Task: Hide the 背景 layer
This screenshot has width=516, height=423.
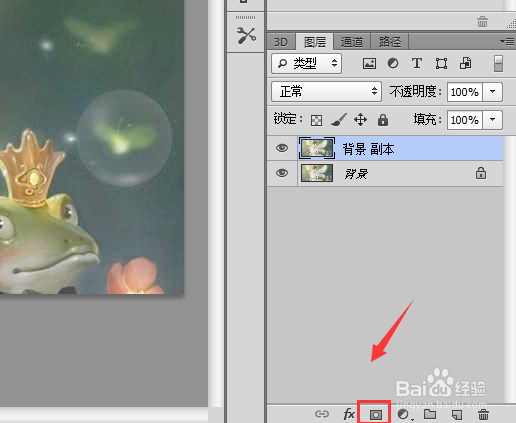Action: 282,173
